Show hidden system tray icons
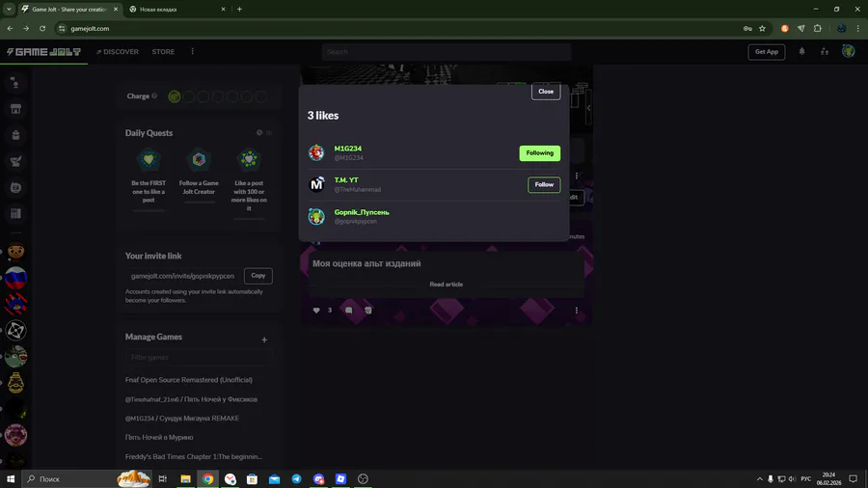Screen dimensions: 868x488 (760, 479)
